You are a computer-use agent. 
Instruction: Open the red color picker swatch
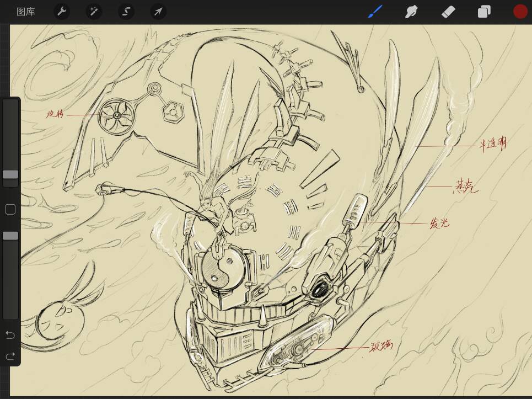tap(520, 12)
